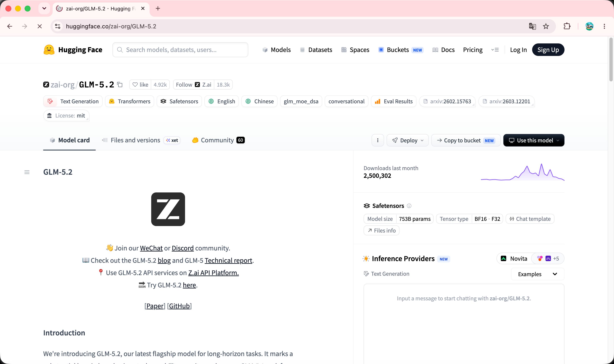The image size is (614, 364).
Task: Expand the arxiv:2603.12201 tag
Action: click(506, 101)
